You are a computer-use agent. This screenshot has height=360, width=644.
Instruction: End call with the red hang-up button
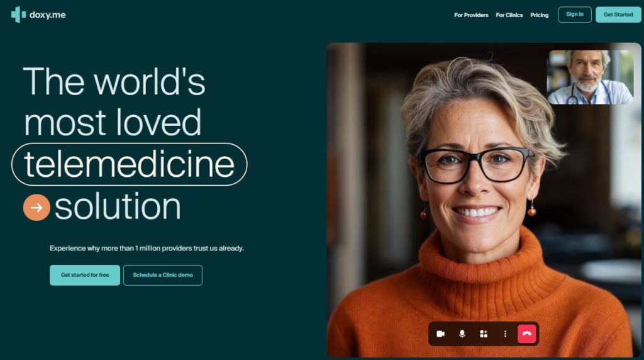tap(527, 334)
